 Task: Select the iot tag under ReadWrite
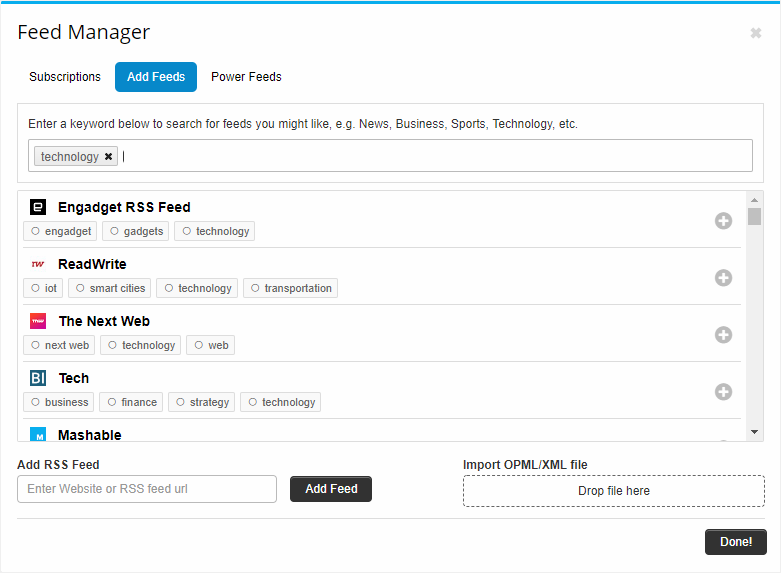point(43,288)
